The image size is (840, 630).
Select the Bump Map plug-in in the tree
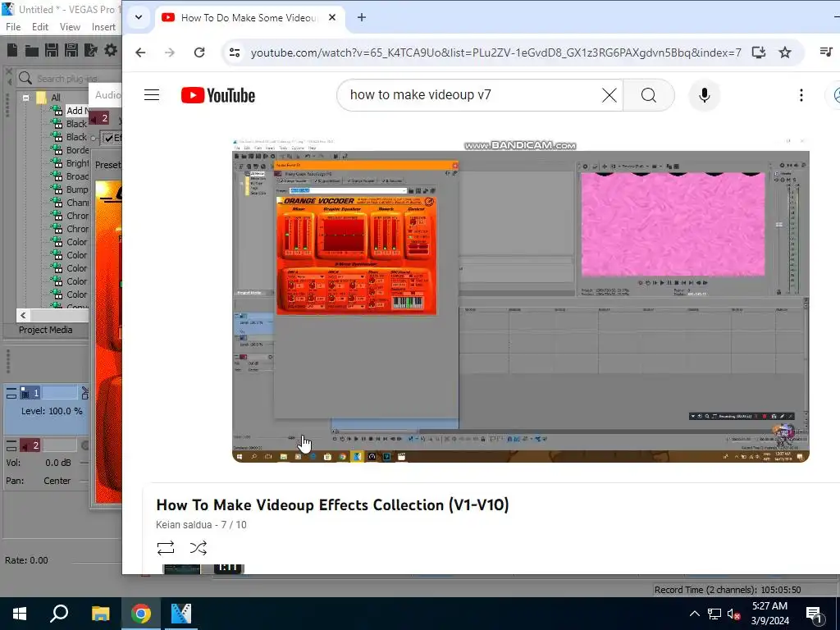pos(70,189)
